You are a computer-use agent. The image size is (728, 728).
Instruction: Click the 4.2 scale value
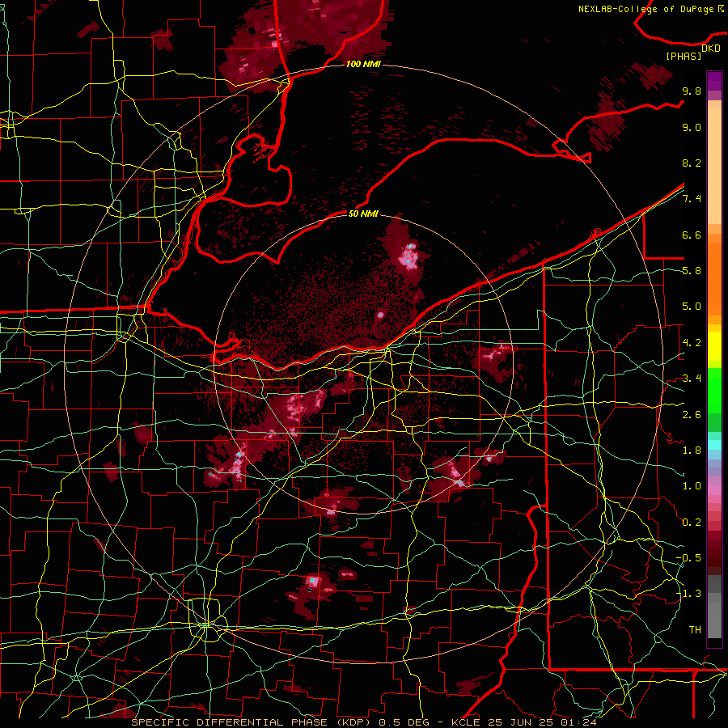click(692, 343)
